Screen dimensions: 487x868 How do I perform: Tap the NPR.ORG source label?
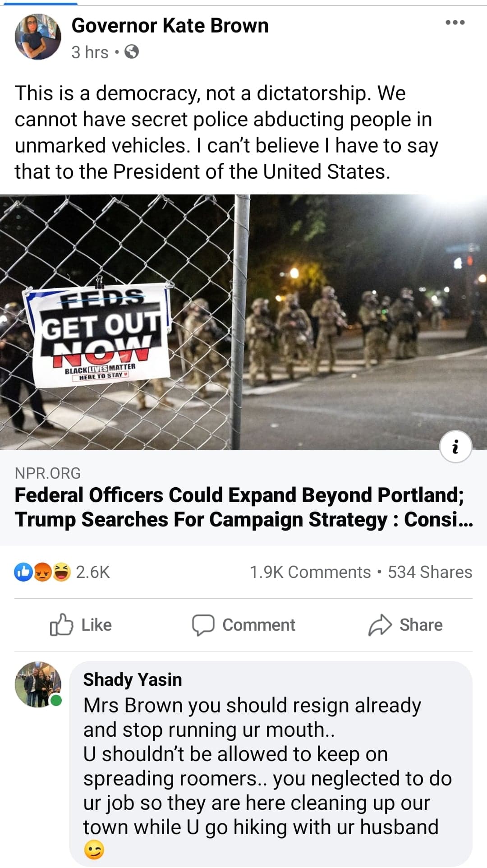point(48,473)
